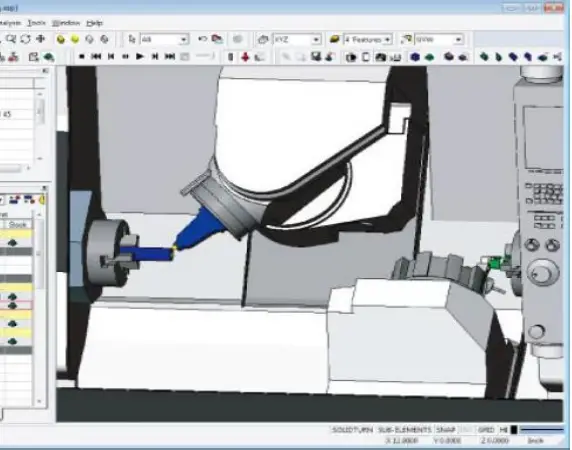Image resolution: width=572 pixels, height=450 pixels.
Task: Click the simulation settings icon left of the turtle
Action: tap(34, 57)
